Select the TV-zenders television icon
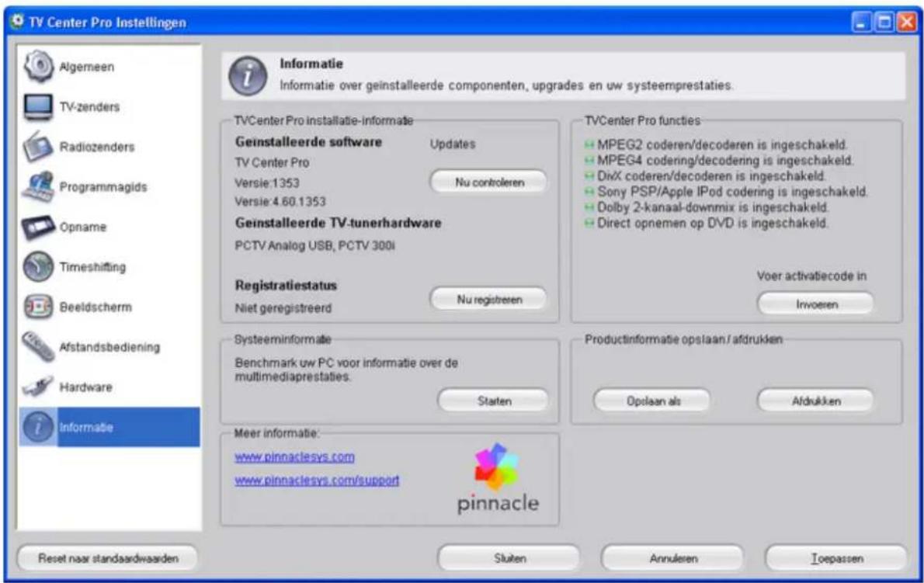 tap(38, 106)
